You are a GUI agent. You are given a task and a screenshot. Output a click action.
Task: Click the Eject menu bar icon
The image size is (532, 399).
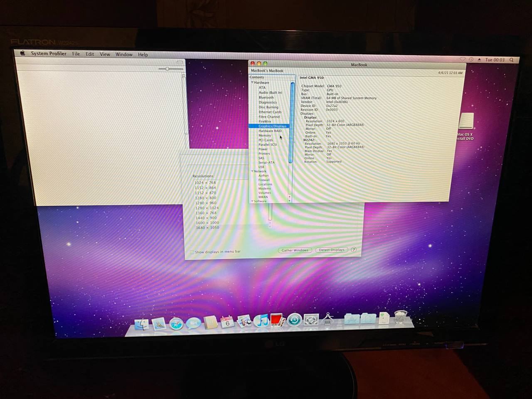tap(480, 59)
